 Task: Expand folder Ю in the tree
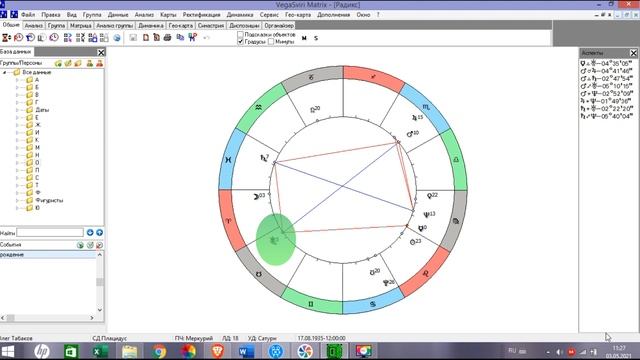[x=17, y=208]
